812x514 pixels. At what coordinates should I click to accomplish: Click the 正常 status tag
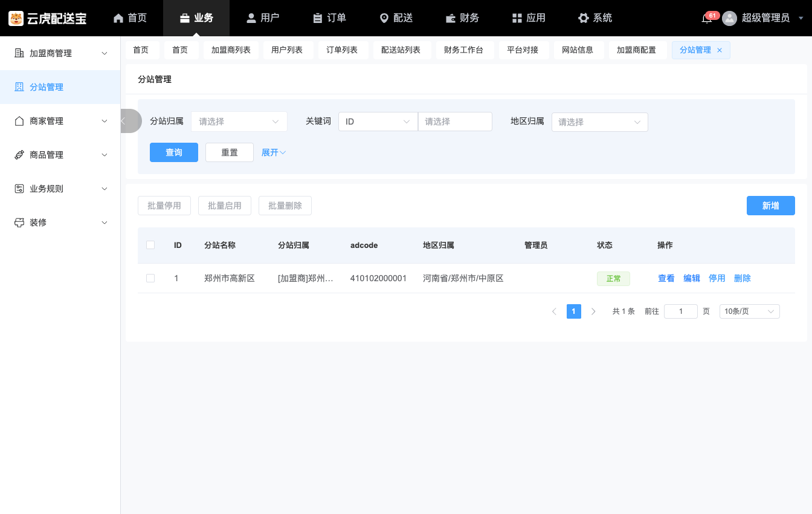click(x=613, y=278)
